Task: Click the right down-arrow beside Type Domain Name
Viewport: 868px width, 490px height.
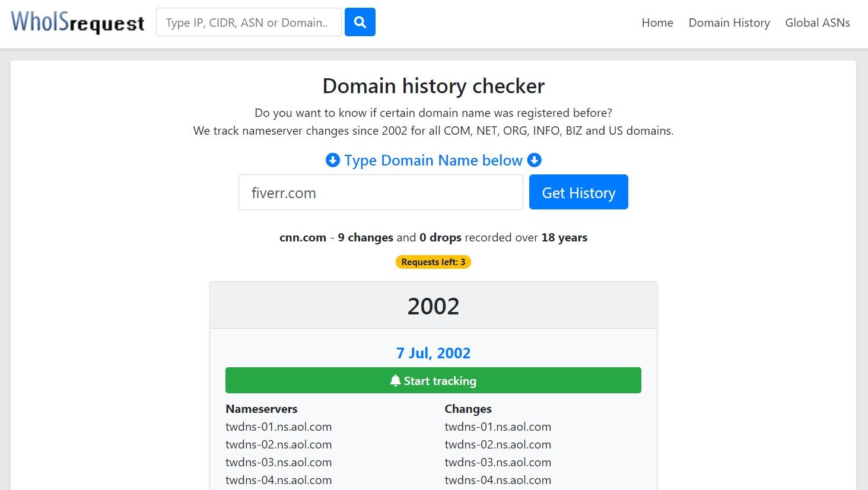Action: tap(534, 160)
